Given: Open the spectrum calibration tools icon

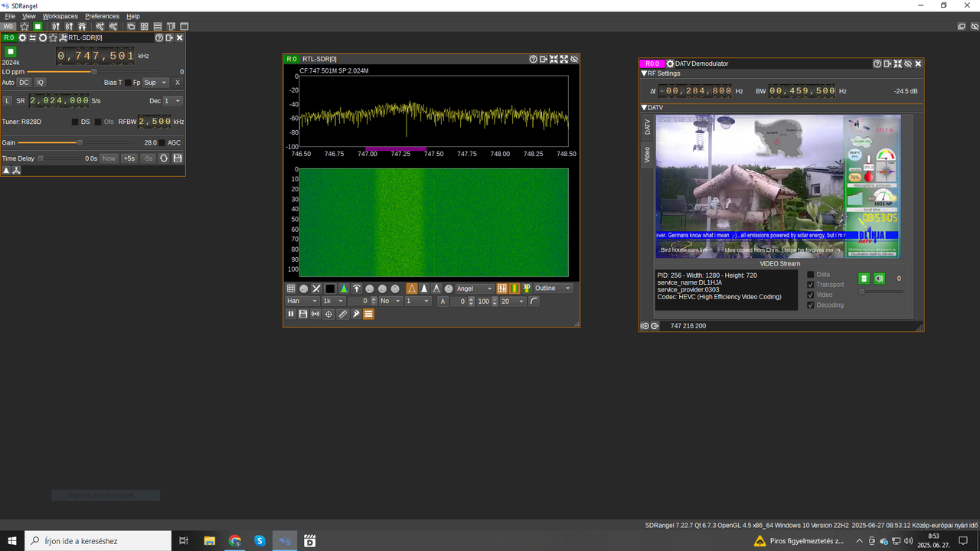Looking at the screenshot, I should point(356,314).
